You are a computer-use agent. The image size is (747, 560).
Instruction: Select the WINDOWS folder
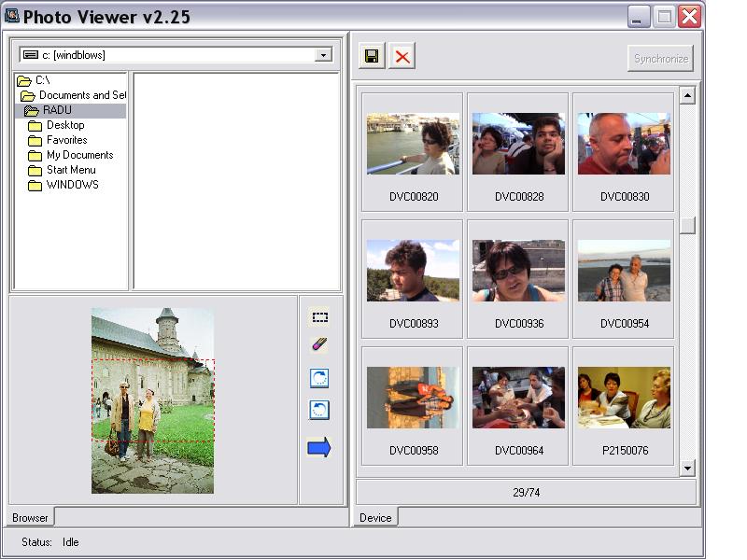click(x=72, y=185)
